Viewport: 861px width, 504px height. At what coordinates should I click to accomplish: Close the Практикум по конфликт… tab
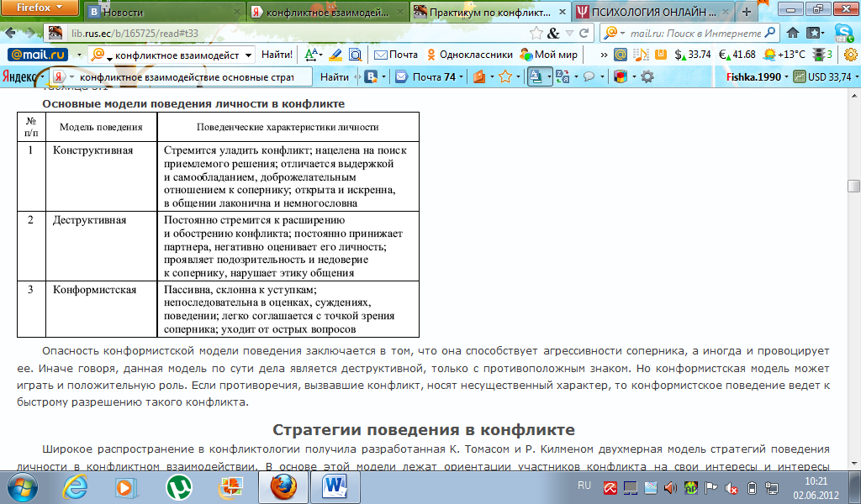click(563, 12)
